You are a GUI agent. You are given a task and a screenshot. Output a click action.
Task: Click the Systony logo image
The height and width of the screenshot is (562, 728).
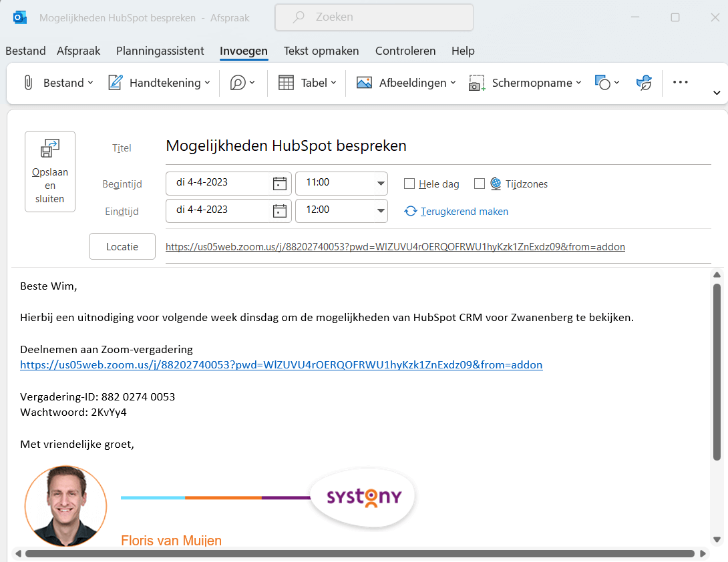363,497
